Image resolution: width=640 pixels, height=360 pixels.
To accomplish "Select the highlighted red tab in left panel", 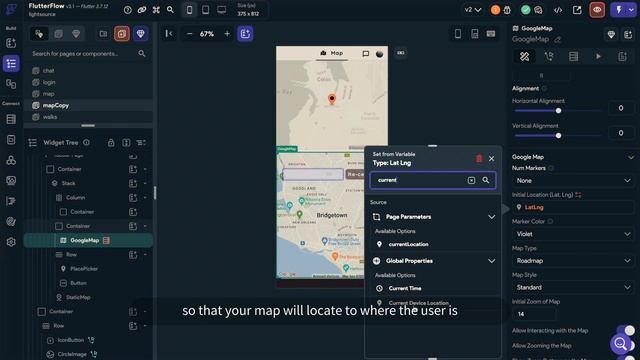I will pyautogui.click(x=122, y=34).
